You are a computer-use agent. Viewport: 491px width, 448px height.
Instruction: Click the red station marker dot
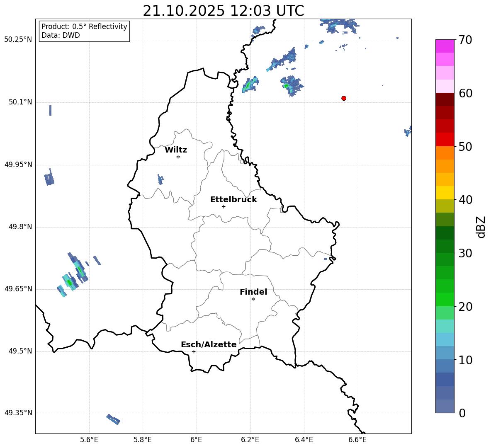[x=344, y=98]
